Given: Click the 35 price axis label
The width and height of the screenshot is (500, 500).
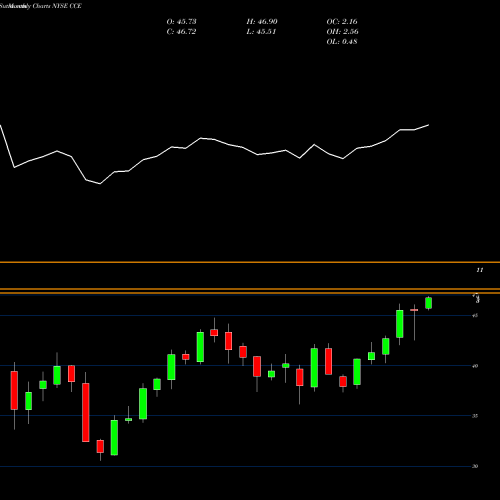Looking at the screenshot, I should click(x=475, y=416).
